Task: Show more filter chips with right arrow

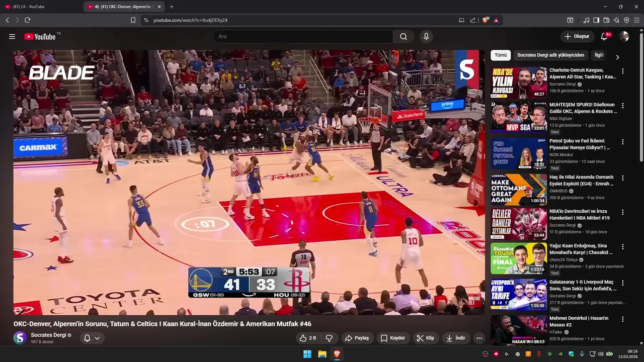Action: [x=617, y=57]
